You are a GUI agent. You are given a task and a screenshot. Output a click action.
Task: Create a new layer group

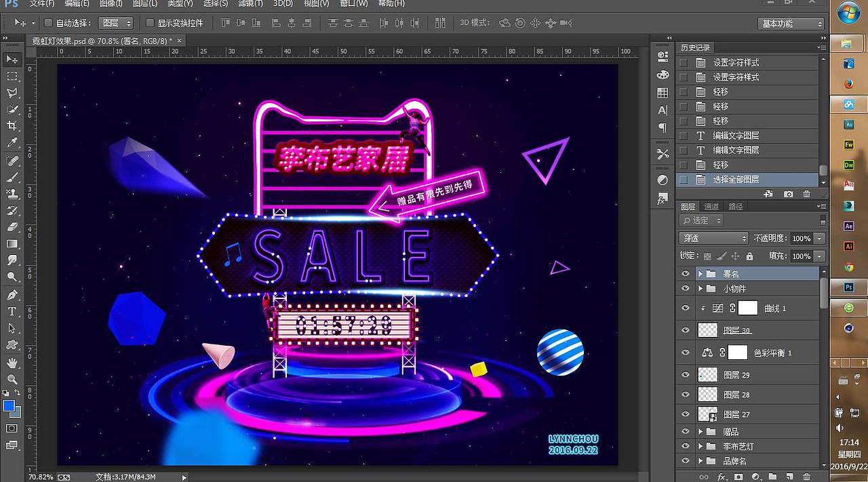(x=772, y=477)
